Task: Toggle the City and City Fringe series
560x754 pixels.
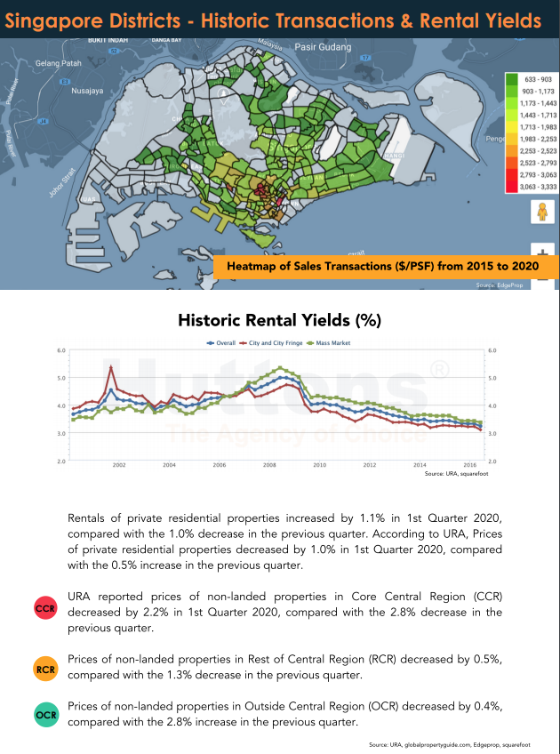Action: coord(271,343)
